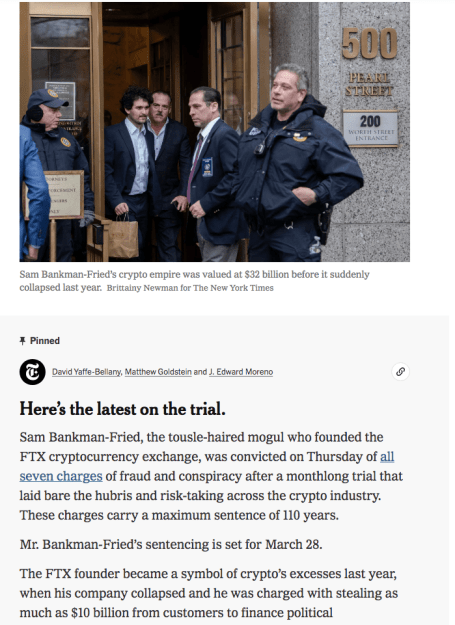
Task: Click the copy link icon button
Action: pyautogui.click(x=400, y=371)
